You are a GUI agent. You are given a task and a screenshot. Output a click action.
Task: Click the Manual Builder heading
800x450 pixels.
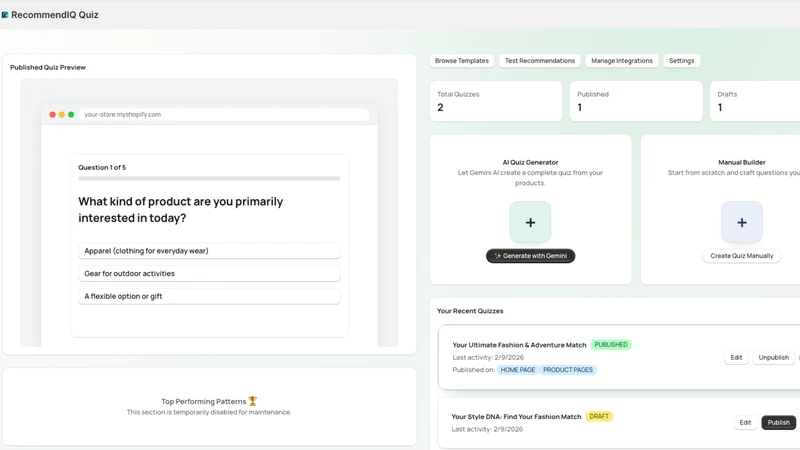742,162
